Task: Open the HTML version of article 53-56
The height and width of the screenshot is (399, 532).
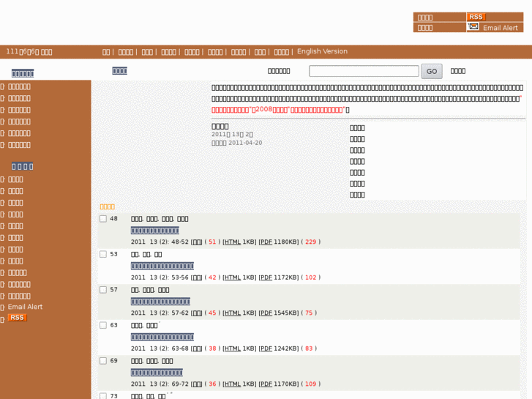Action: pyautogui.click(x=232, y=277)
